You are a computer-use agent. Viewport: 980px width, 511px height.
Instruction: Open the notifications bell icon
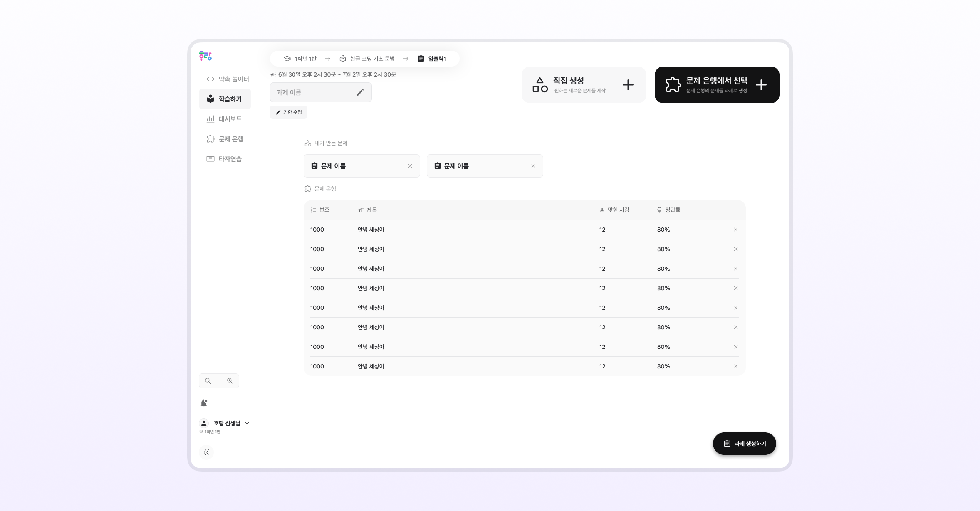click(x=204, y=403)
